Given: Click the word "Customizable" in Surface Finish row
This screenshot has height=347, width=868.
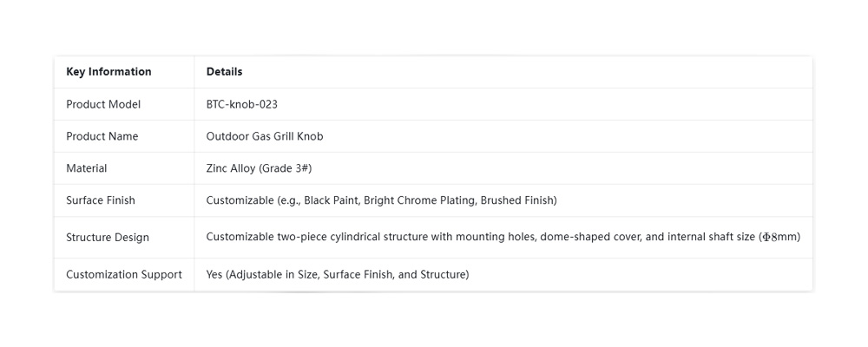Looking at the screenshot, I should coord(240,200).
